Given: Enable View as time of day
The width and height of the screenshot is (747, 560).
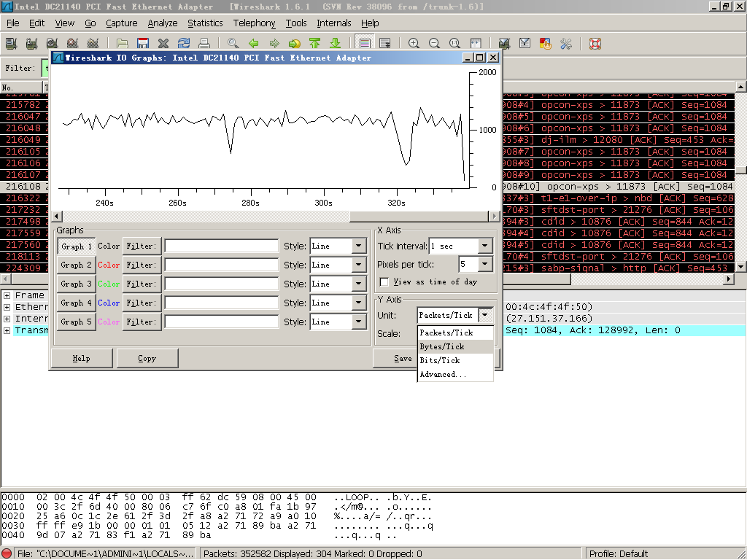Looking at the screenshot, I should tap(384, 282).
